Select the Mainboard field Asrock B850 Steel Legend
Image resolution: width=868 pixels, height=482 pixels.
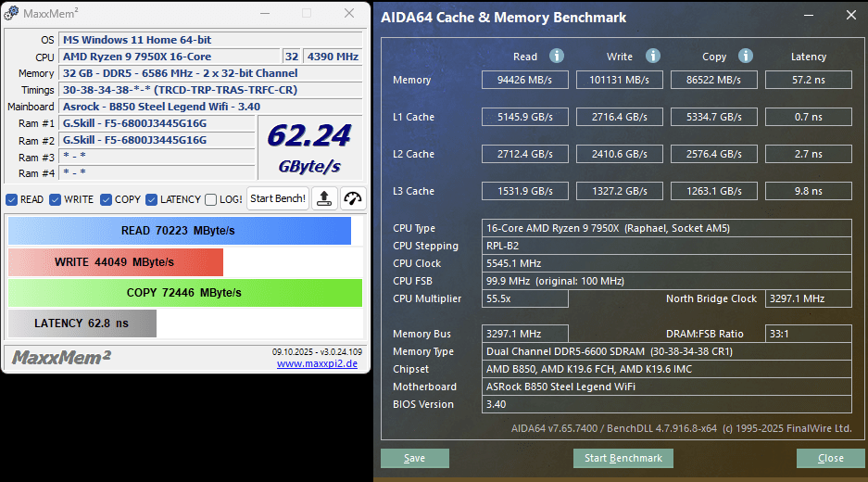coord(210,107)
